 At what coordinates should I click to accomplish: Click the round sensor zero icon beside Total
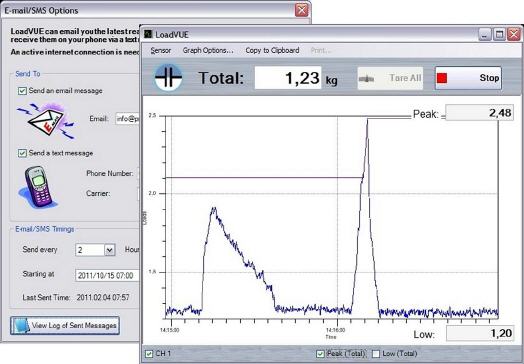click(168, 78)
